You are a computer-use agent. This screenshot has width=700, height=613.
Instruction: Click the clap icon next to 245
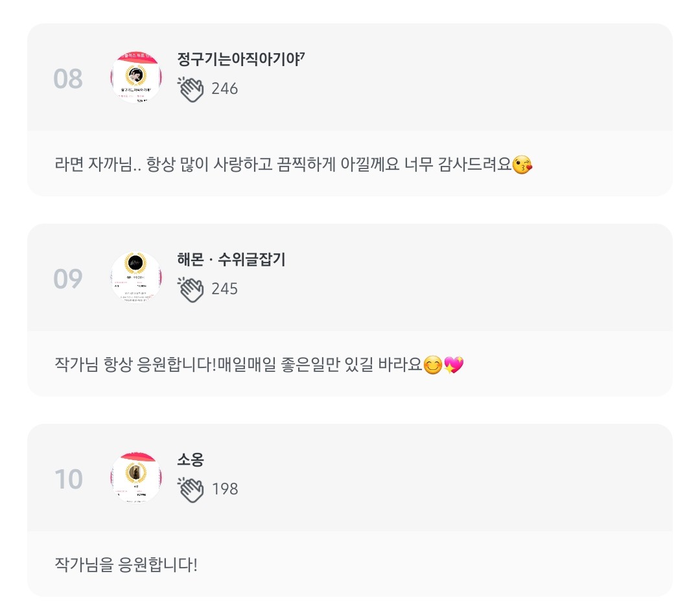pyautogui.click(x=191, y=289)
